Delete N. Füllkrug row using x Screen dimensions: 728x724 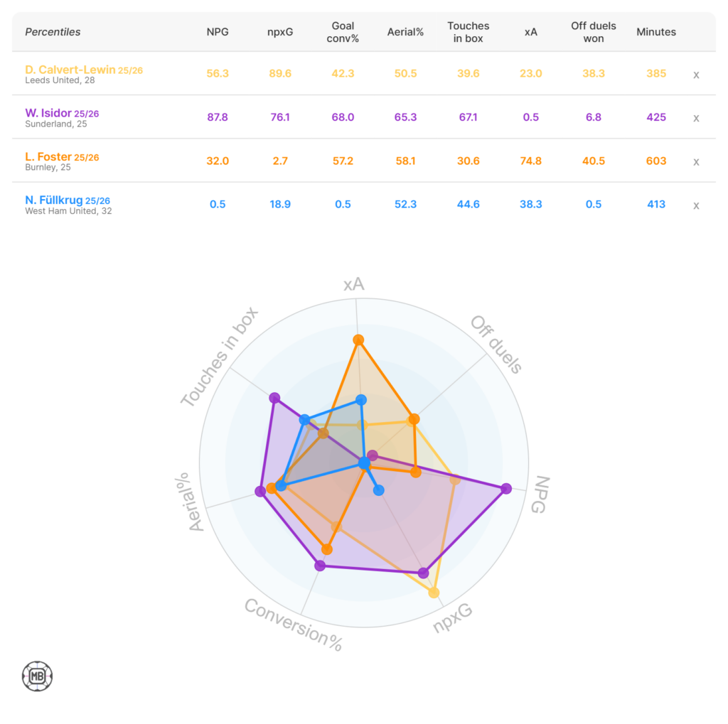pos(696,205)
